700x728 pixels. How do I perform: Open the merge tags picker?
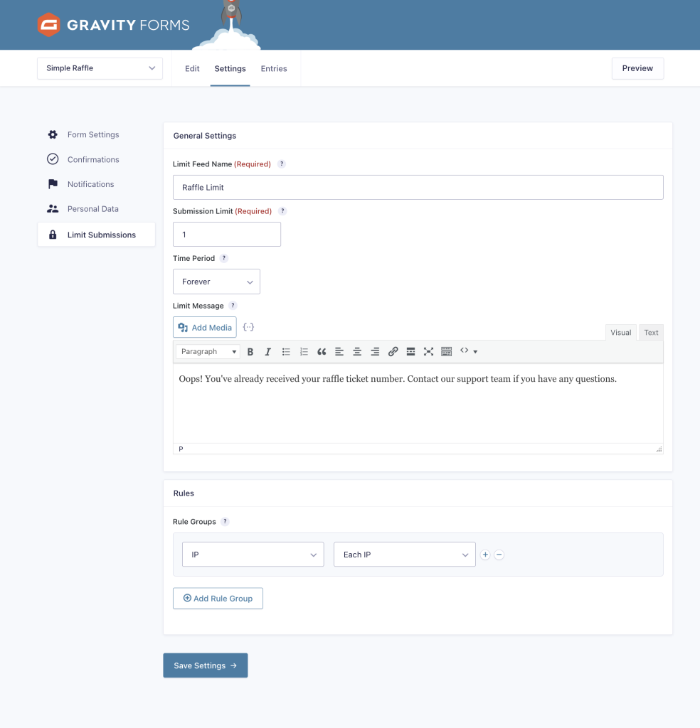247,327
